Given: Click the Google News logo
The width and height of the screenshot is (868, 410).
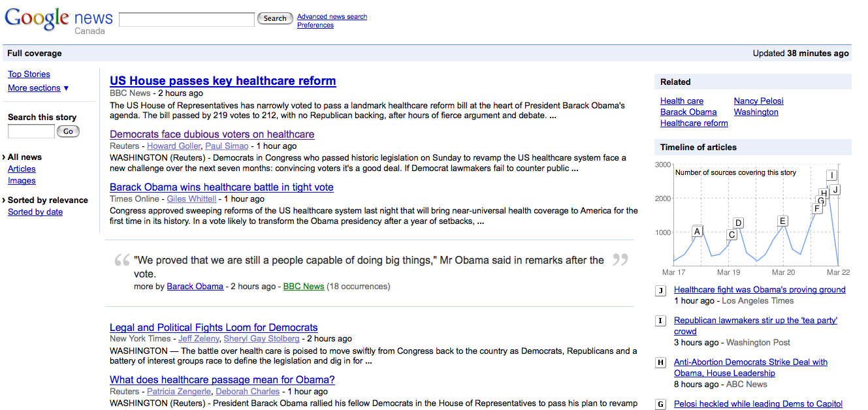Looking at the screenshot, I should [59, 20].
